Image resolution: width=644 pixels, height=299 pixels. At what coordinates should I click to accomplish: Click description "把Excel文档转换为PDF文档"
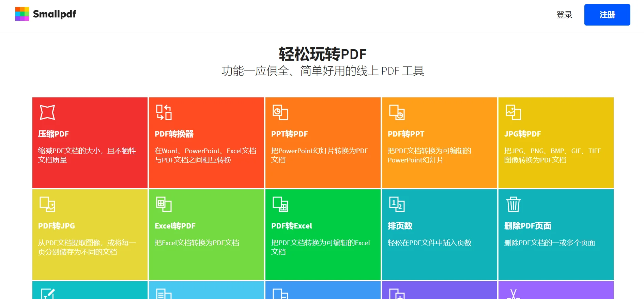click(197, 243)
